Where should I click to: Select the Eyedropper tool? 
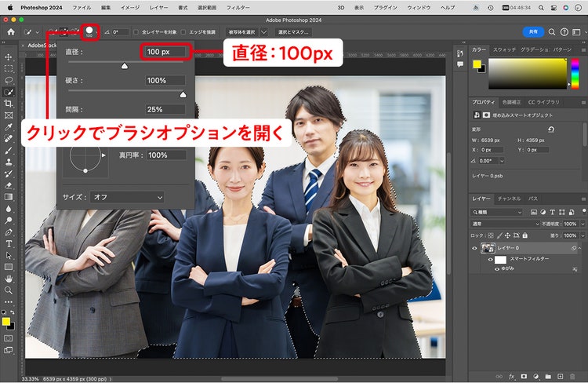click(x=9, y=127)
